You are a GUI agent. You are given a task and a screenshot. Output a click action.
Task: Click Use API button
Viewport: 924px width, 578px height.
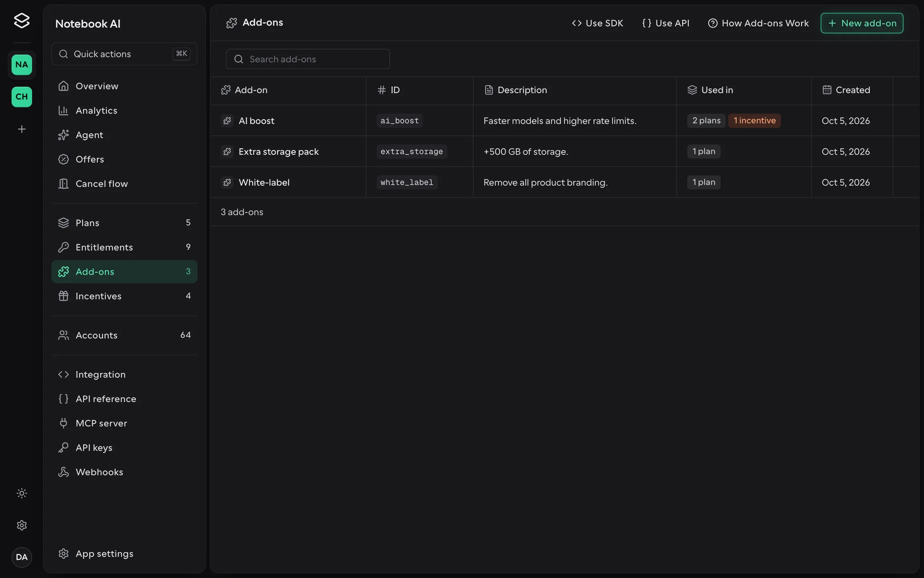(x=666, y=23)
